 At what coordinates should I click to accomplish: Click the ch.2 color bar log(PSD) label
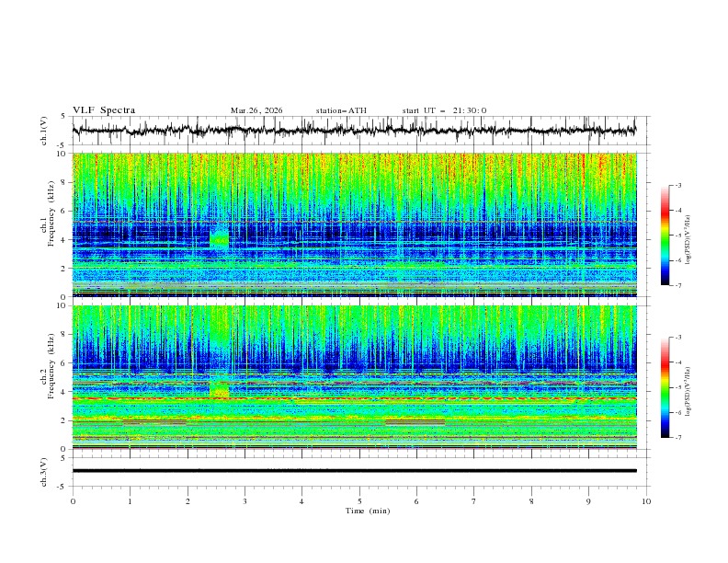tap(688, 391)
